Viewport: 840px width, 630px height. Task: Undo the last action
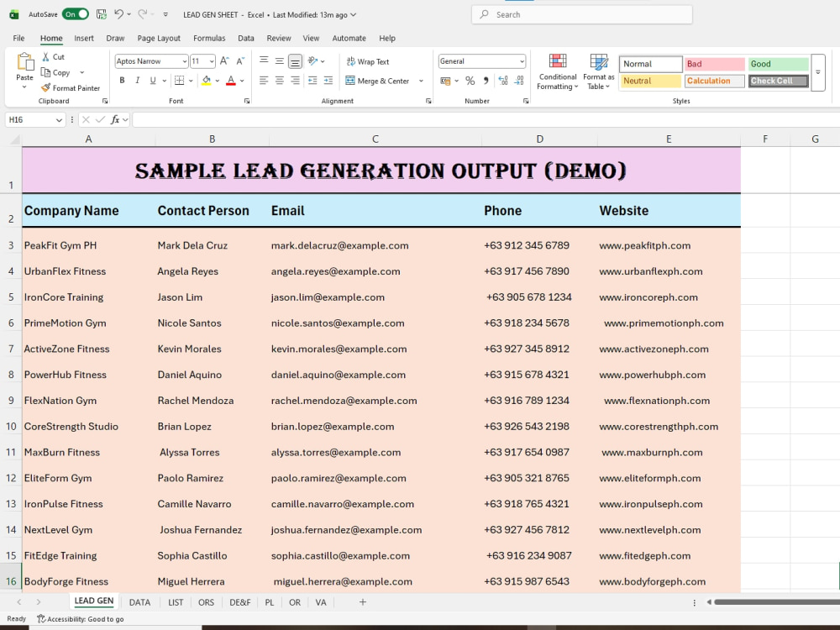(119, 14)
